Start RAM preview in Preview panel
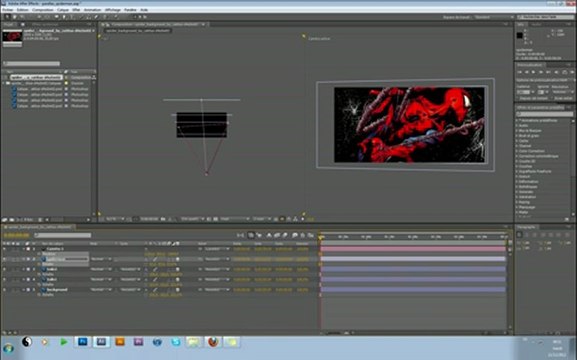This screenshot has width=577, height=360. click(x=571, y=73)
